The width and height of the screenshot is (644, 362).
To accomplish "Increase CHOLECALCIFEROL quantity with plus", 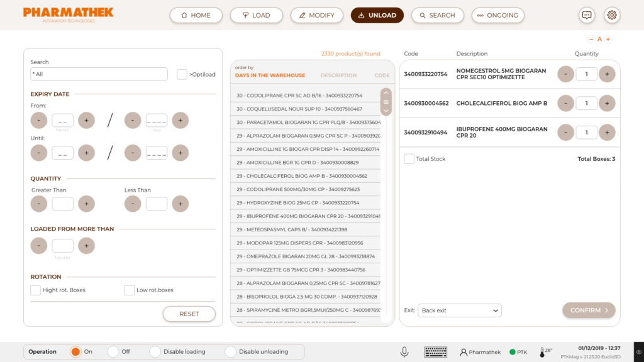I will [607, 103].
